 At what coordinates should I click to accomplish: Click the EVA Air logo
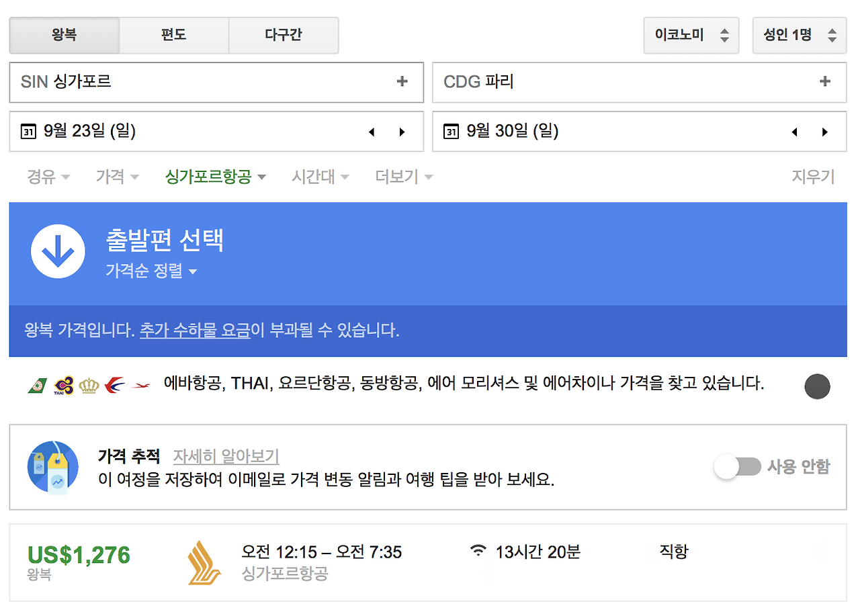(x=38, y=385)
